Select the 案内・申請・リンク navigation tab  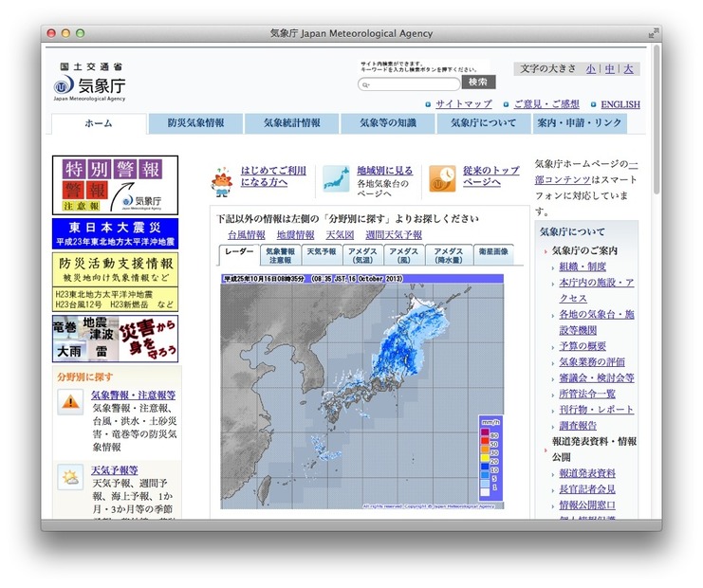point(580,123)
